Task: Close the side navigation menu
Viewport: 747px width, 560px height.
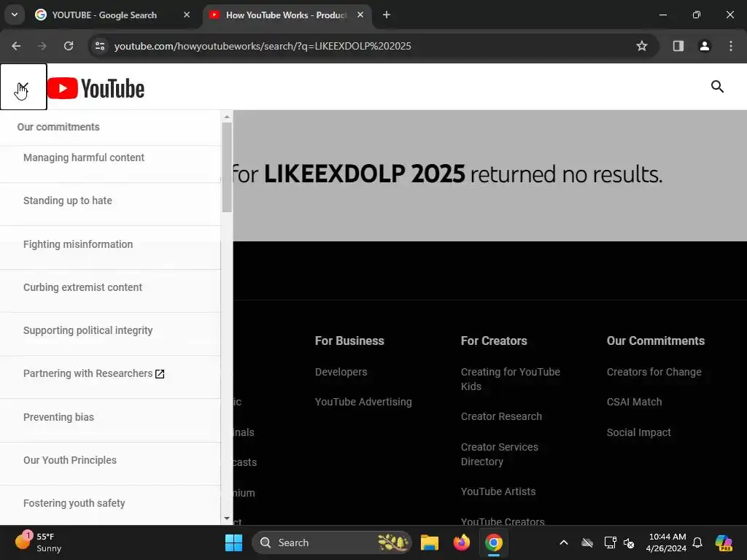Action: (x=23, y=87)
